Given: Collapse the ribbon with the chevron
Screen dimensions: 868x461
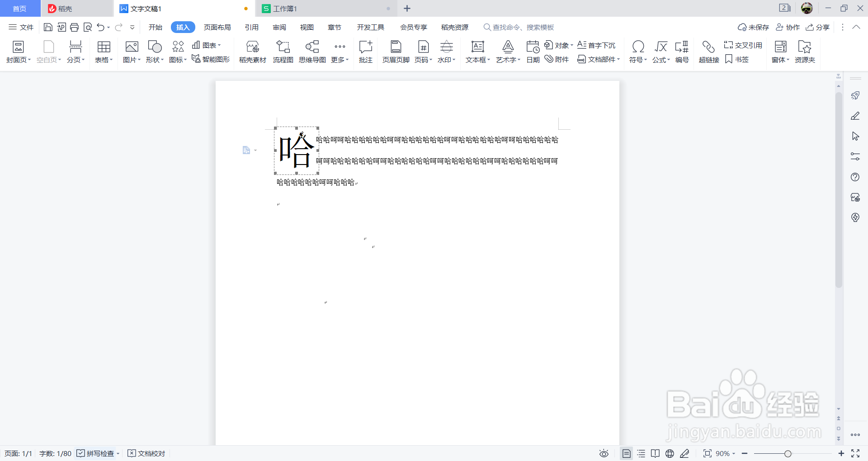Looking at the screenshot, I should tap(856, 27).
